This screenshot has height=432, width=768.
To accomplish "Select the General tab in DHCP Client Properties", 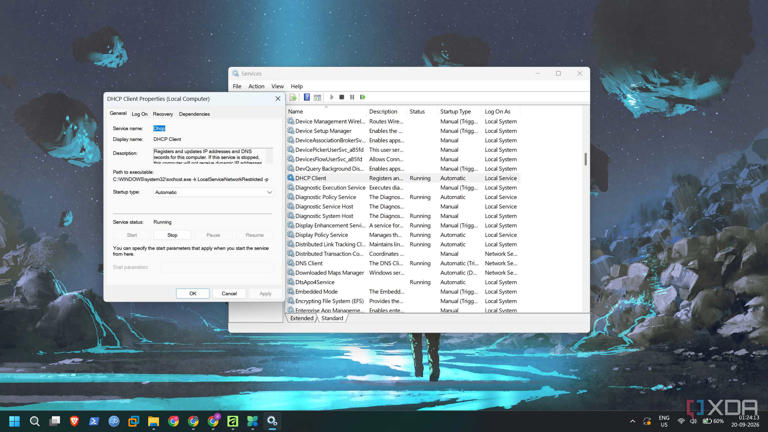I will (x=118, y=113).
